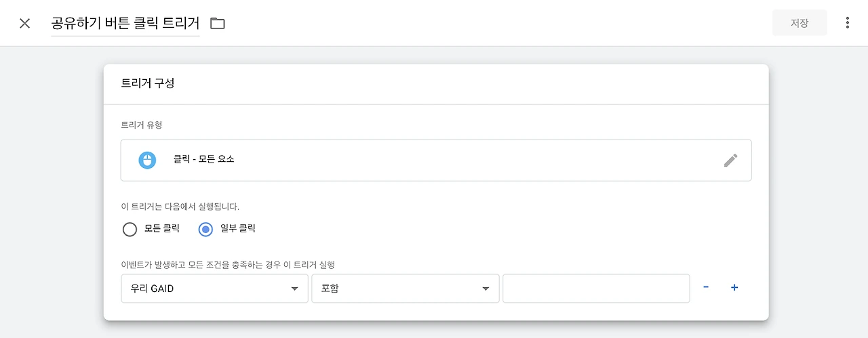
Task: Click the blue mouse click-type icon
Action: point(147,161)
